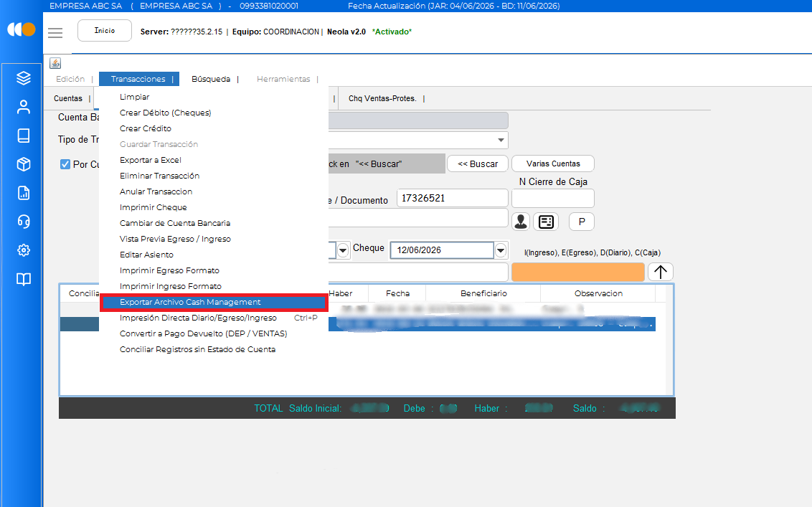Screen dimensions: 812x507
Task: Choose Imprimir Egreso Formato
Action: point(213,271)
